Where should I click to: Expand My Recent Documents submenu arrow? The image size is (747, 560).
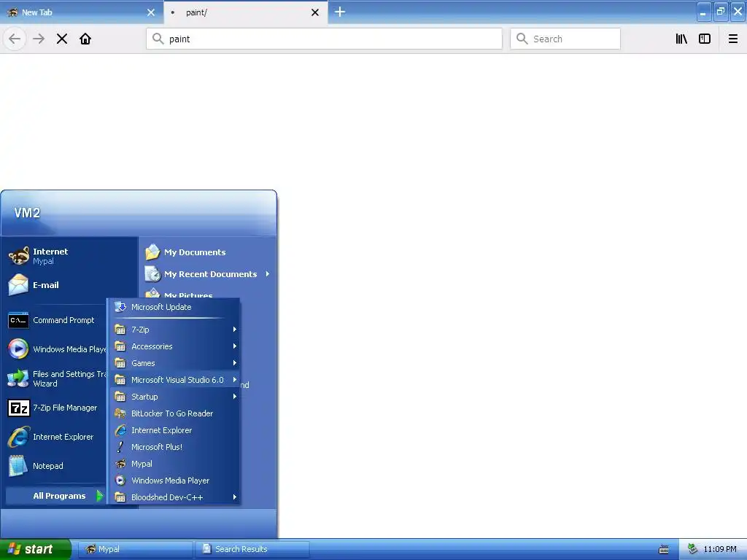pyautogui.click(x=267, y=274)
